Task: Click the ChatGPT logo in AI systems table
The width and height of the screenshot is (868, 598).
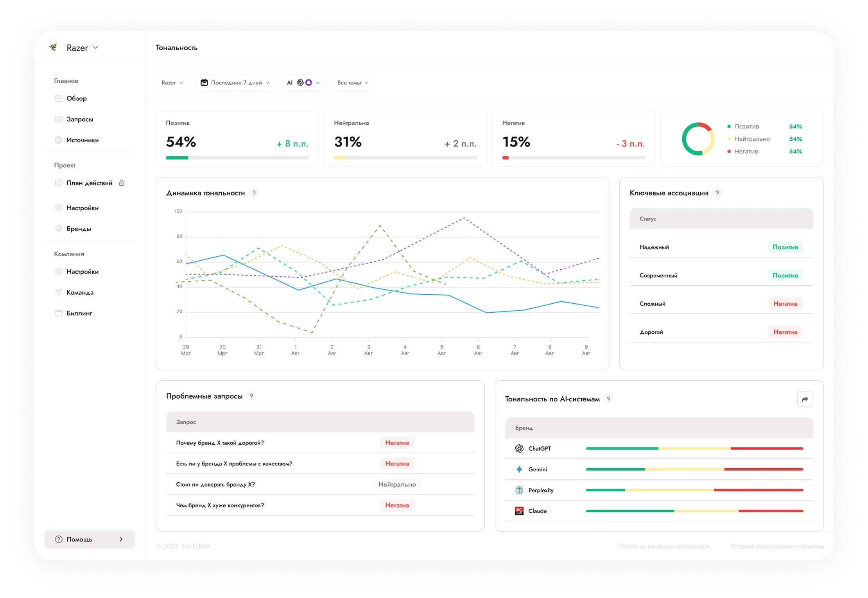Action: pos(519,448)
